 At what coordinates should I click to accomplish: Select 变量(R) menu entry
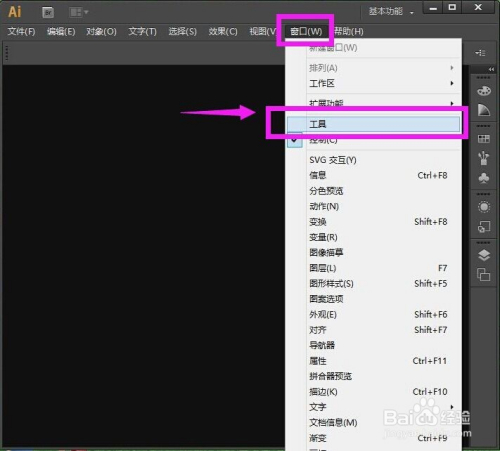click(x=373, y=237)
